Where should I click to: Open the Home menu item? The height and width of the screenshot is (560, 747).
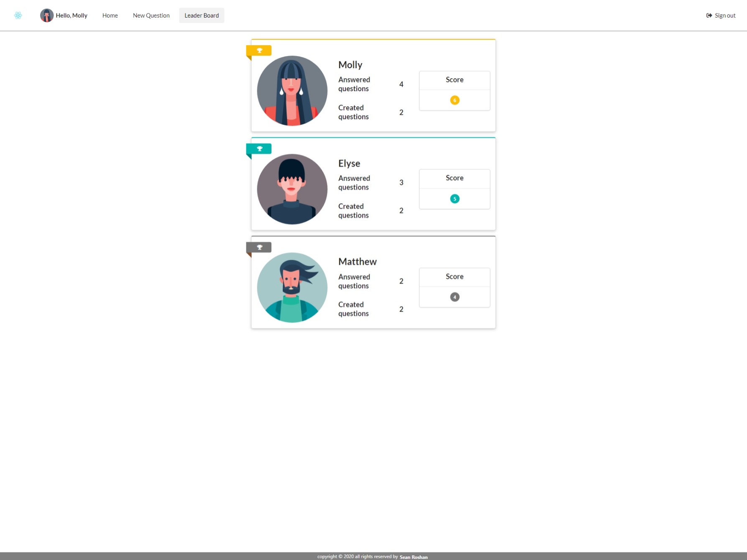coord(110,15)
